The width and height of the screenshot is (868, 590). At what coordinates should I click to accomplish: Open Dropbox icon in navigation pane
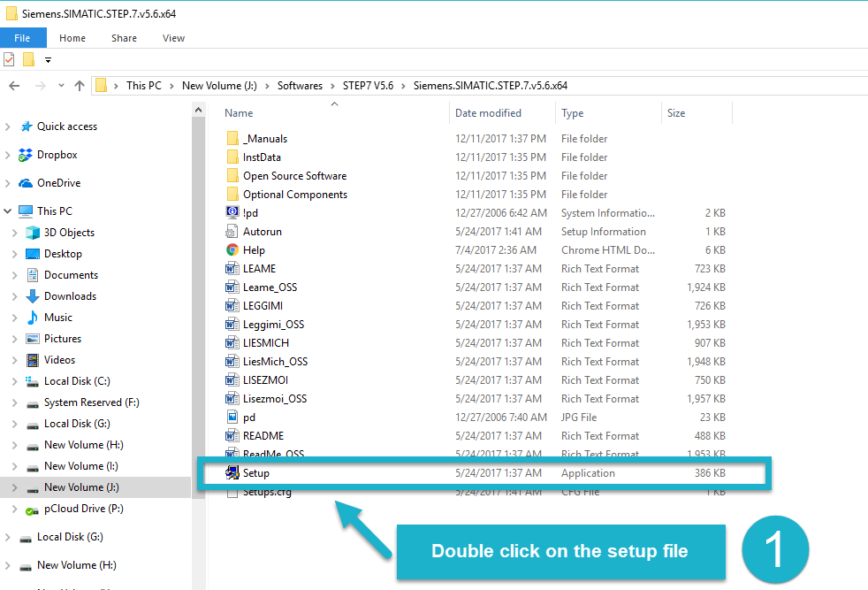(x=26, y=155)
